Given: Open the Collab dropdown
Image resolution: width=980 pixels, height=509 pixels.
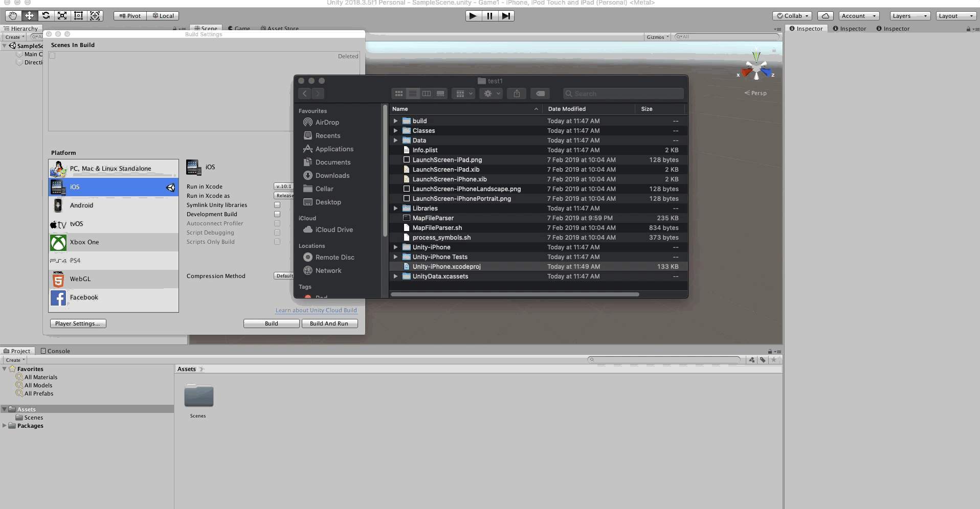Looking at the screenshot, I should tap(792, 16).
